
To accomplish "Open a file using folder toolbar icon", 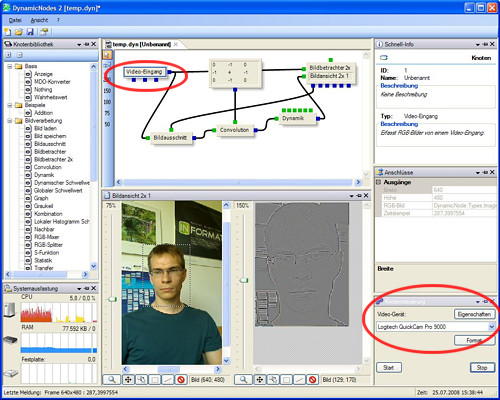I will pos(19,32).
